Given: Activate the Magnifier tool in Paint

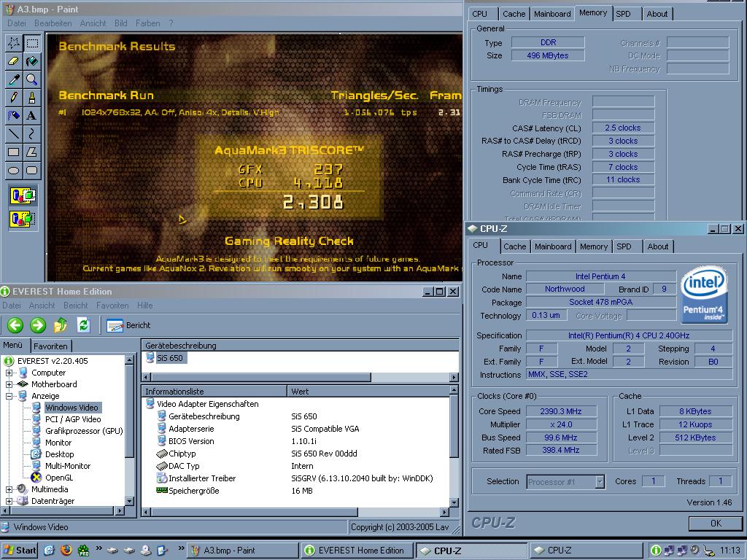Looking at the screenshot, I should 32,79.
